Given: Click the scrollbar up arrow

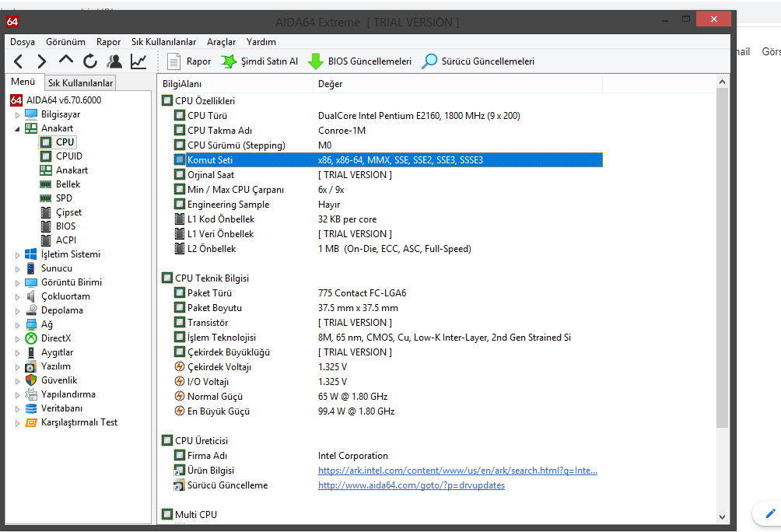Looking at the screenshot, I should [722, 82].
